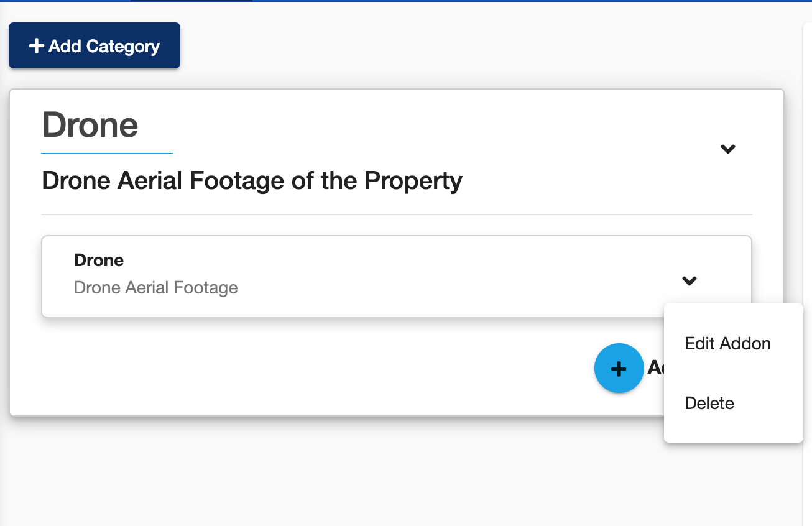The height and width of the screenshot is (526, 812).
Task: Choose Delete from the addon menu
Action: point(709,404)
